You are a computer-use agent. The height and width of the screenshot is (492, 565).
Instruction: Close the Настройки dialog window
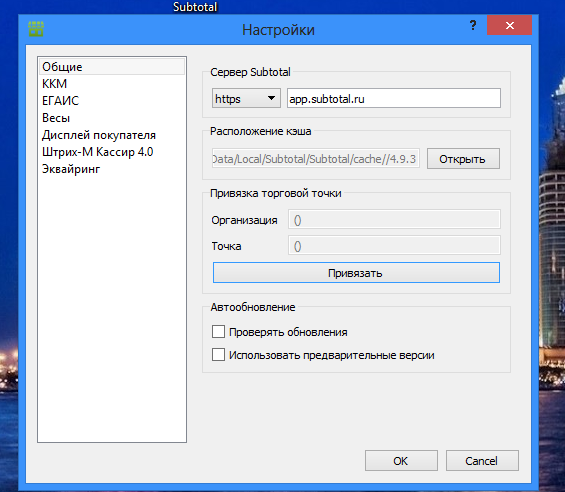click(x=509, y=25)
